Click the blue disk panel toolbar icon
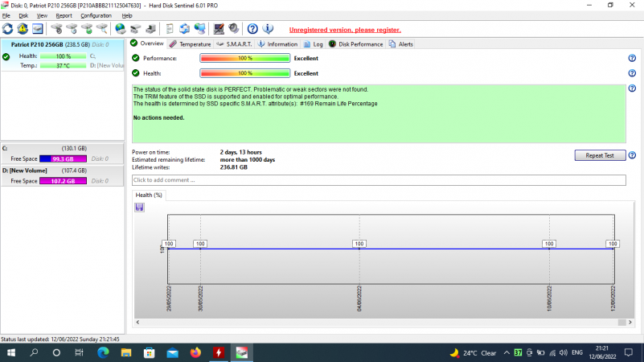Screen dimensions: 644x362 37,29
